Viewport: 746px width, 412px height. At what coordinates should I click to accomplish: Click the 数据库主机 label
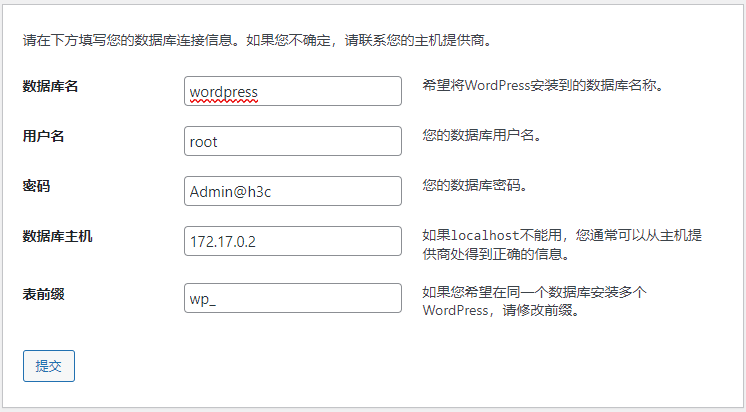point(57,236)
